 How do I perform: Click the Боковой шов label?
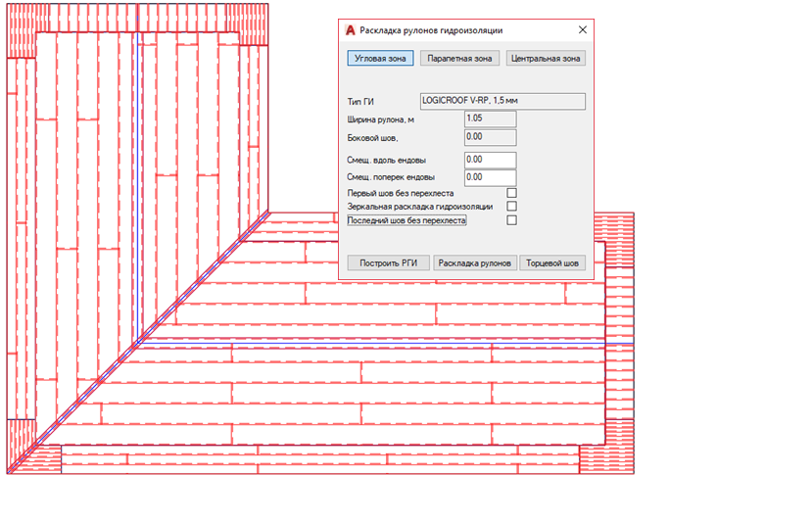click(372, 138)
